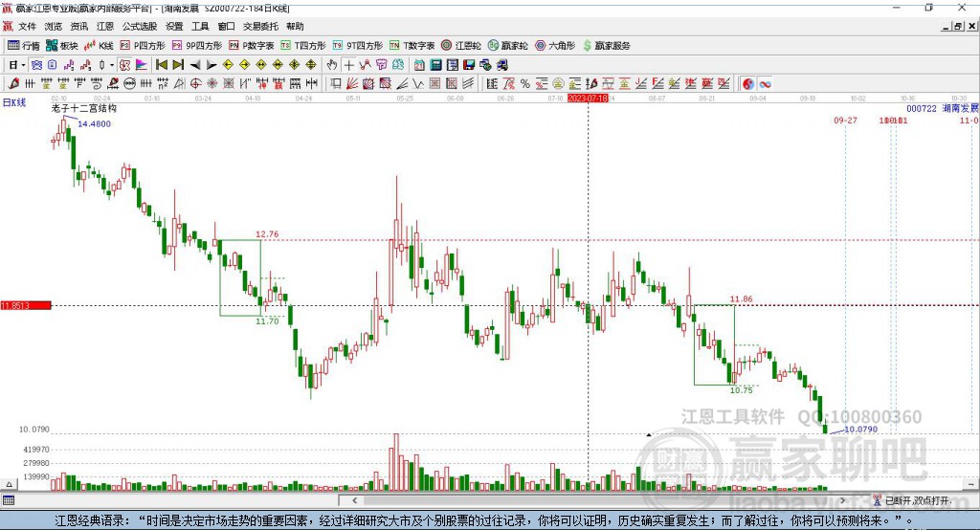The height and width of the screenshot is (530, 980).
Task: Open the 板块 sectors view
Action: 62,46
